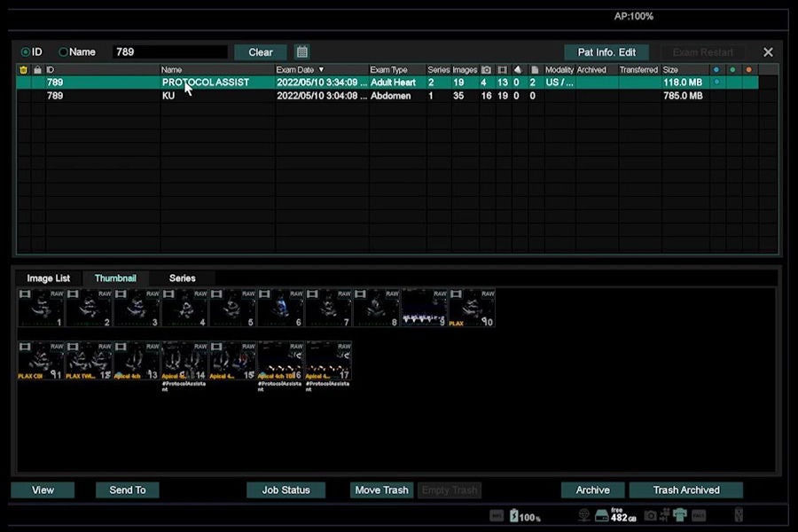
Task: Close the patient browser with X
Action: point(768,52)
